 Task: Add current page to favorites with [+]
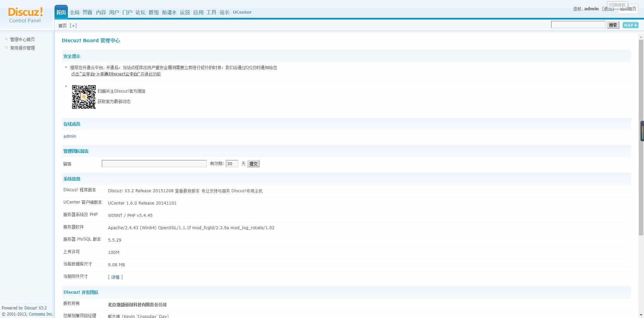(x=73, y=26)
